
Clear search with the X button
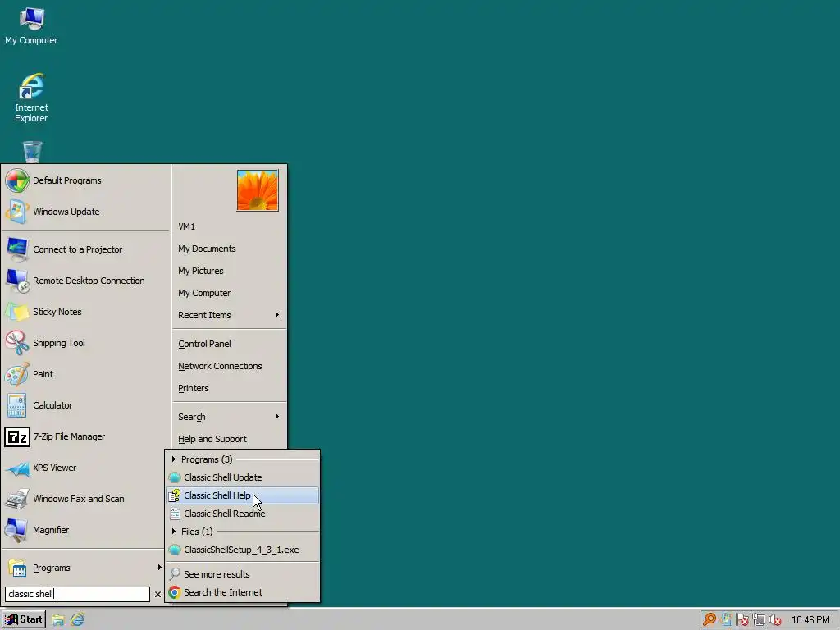[157, 594]
